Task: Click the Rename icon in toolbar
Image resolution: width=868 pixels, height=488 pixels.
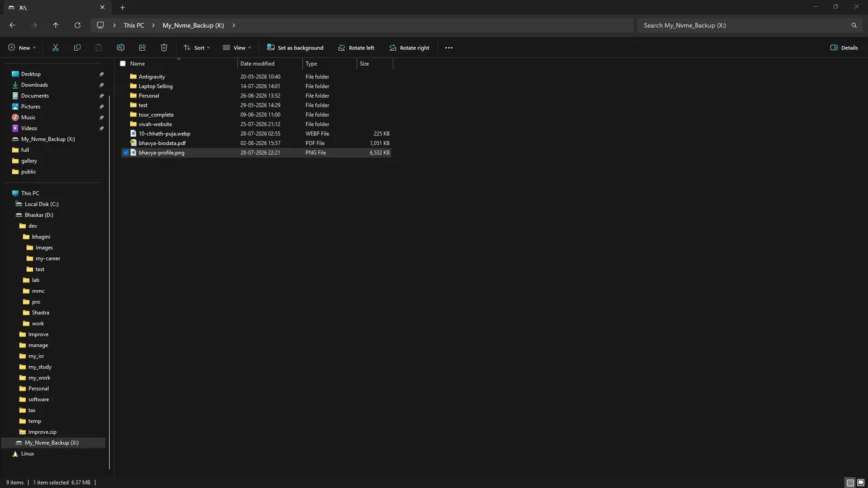Action: coord(121,47)
